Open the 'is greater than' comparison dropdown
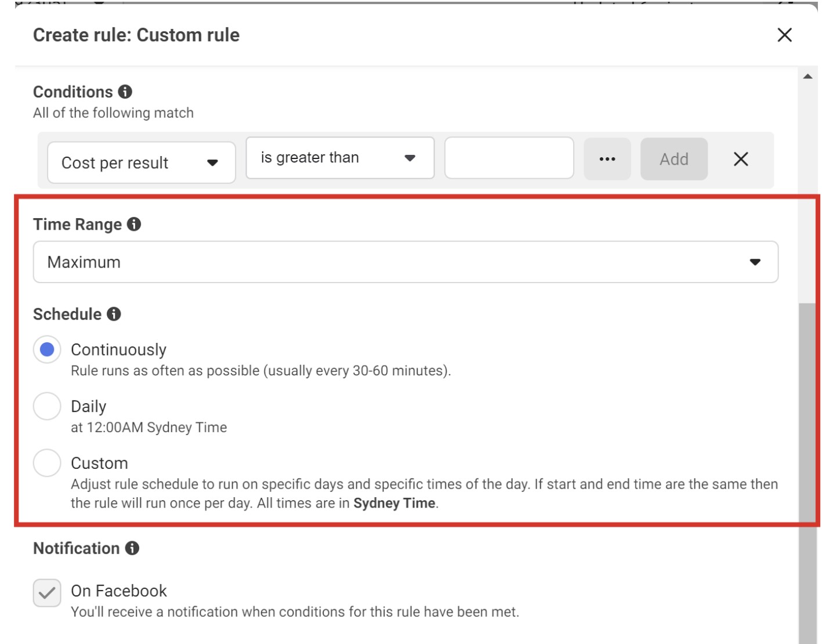The height and width of the screenshot is (644, 822). click(339, 157)
